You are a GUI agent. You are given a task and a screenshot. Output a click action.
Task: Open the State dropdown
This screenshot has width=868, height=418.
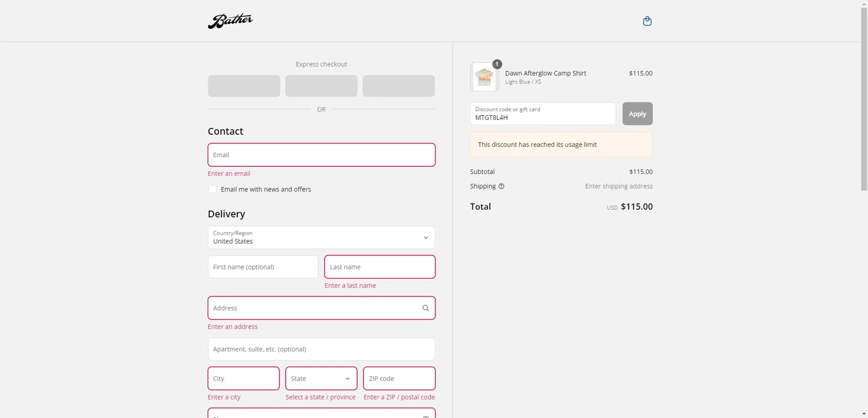click(321, 379)
